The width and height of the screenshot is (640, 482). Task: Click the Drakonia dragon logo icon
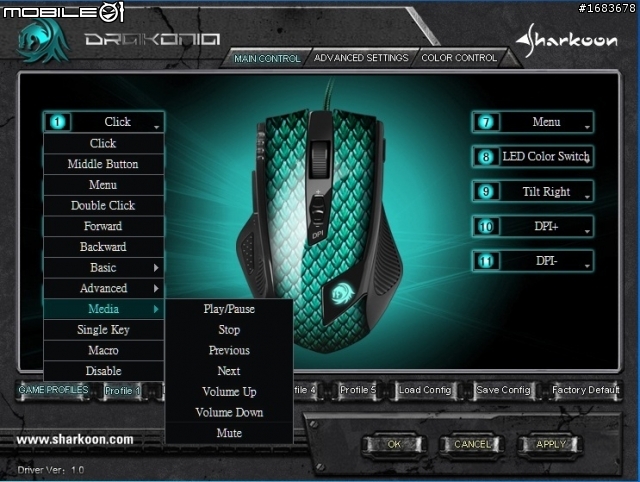pyautogui.click(x=43, y=42)
